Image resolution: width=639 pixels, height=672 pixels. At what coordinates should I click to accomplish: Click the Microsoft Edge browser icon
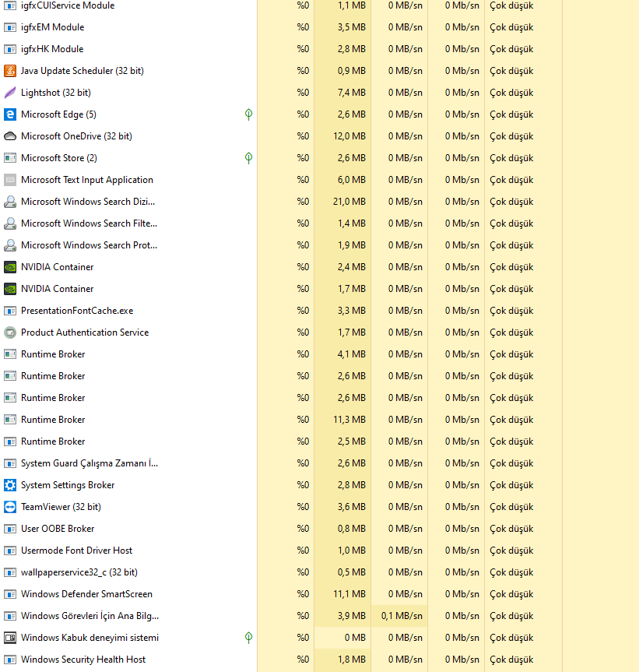tap(10, 114)
